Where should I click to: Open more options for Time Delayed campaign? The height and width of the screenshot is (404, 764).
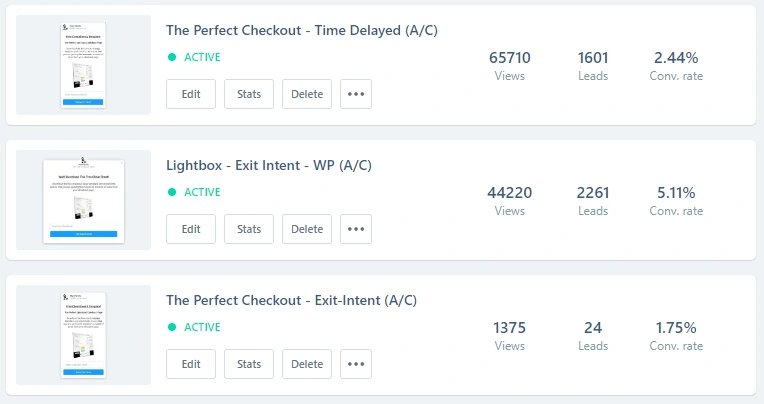pyautogui.click(x=356, y=94)
